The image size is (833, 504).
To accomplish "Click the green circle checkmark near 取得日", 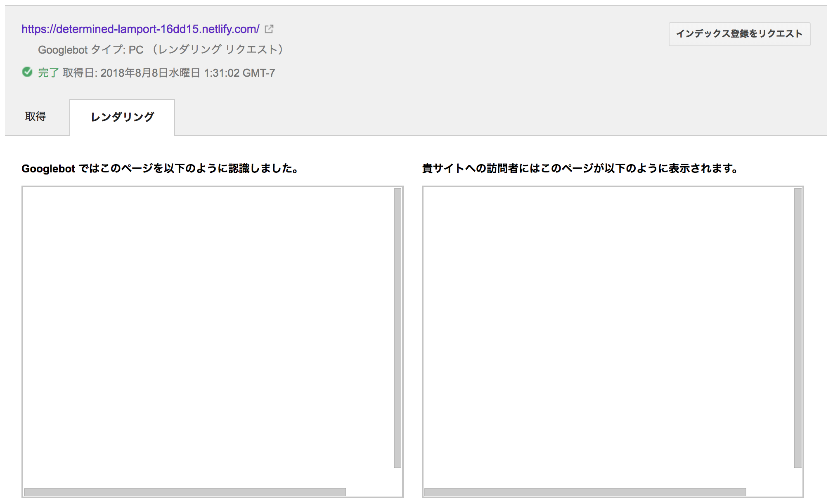I will (27, 72).
